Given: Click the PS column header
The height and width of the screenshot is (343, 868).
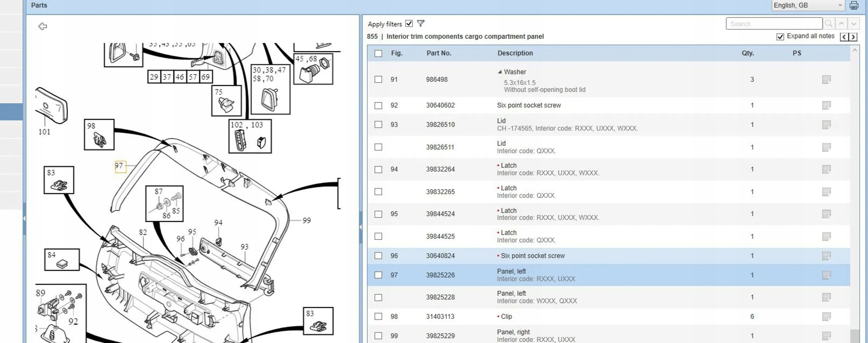Looking at the screenshot, I should [x=797, y=53].
